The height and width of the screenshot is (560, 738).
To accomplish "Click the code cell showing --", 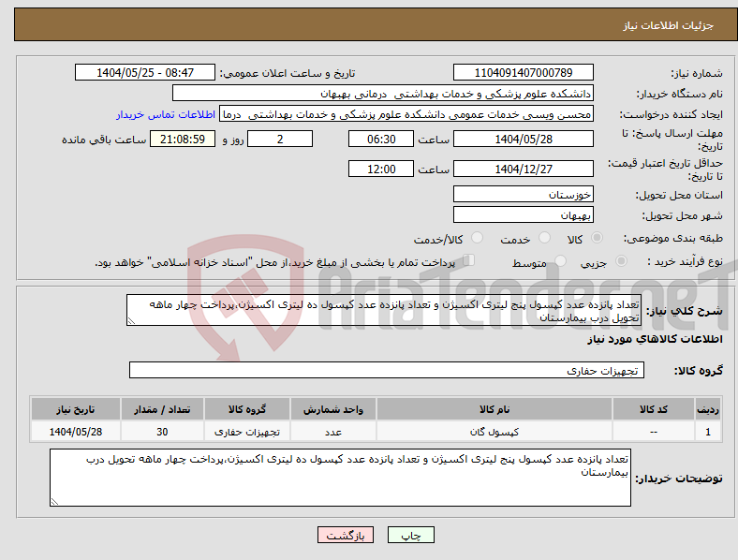I will tap(654, 432).
